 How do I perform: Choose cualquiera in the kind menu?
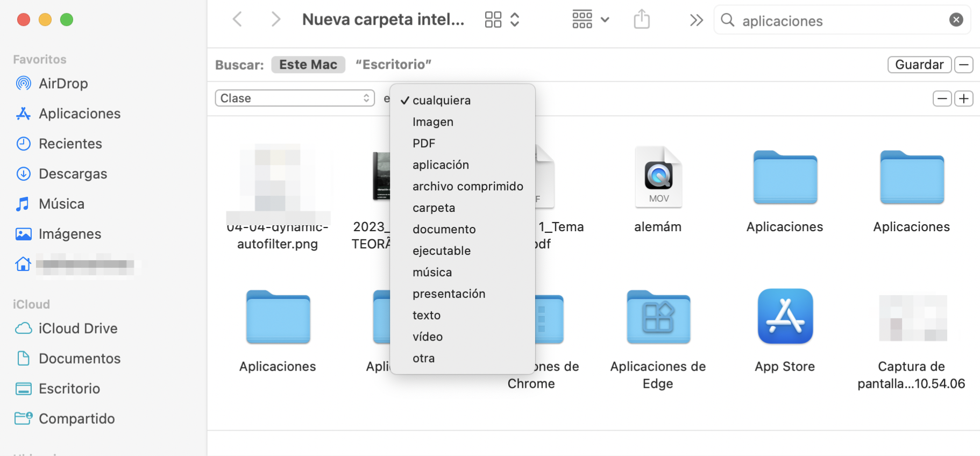[x=463, y=101]
